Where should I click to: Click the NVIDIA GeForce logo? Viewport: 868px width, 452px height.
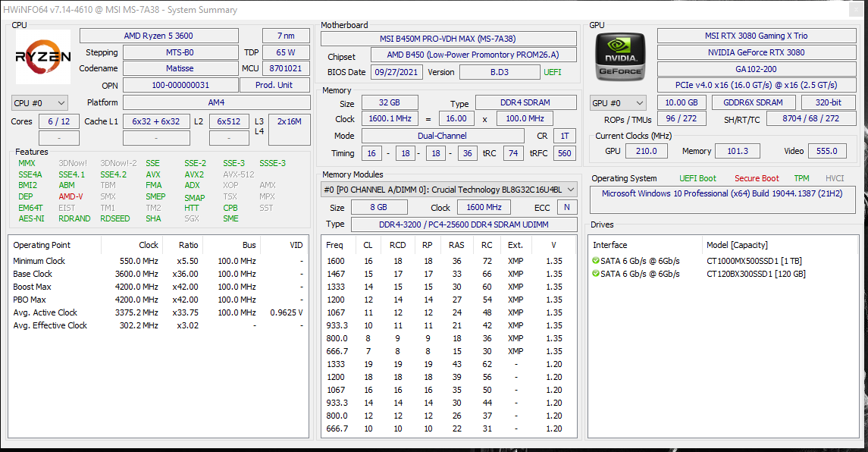coord(620,56)
